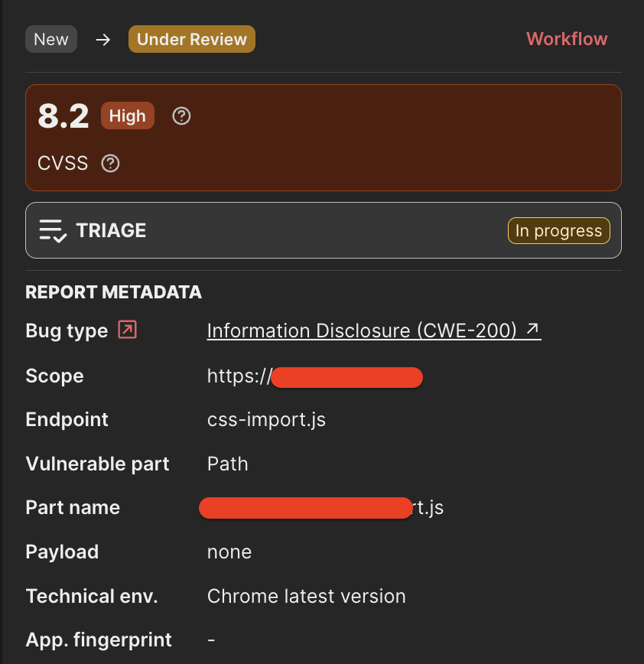Click the New status badge
The height and width of the screenshot is (664, 644).
pyautogui.click(x=51, y=39)
